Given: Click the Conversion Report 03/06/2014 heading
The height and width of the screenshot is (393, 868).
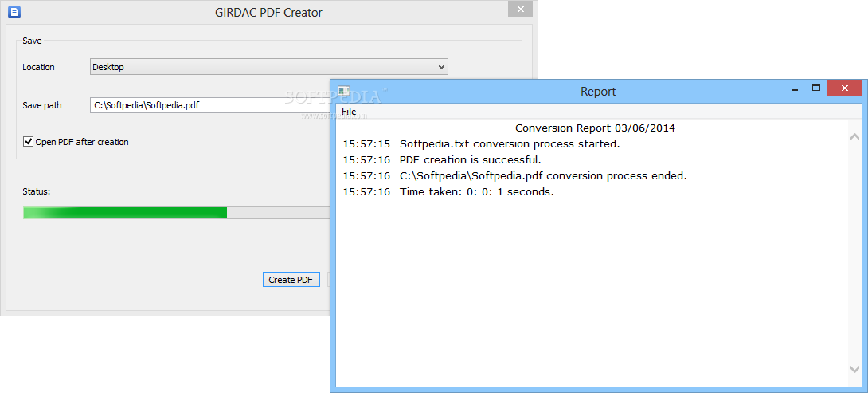Looking at the screenshot, I should [x=595, y=128].
